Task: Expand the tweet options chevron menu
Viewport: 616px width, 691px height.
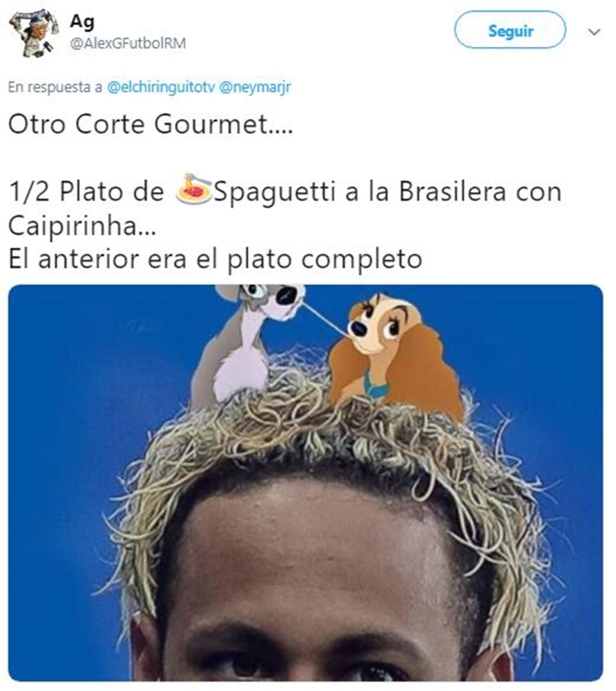Action: click(x=594, y=32)
